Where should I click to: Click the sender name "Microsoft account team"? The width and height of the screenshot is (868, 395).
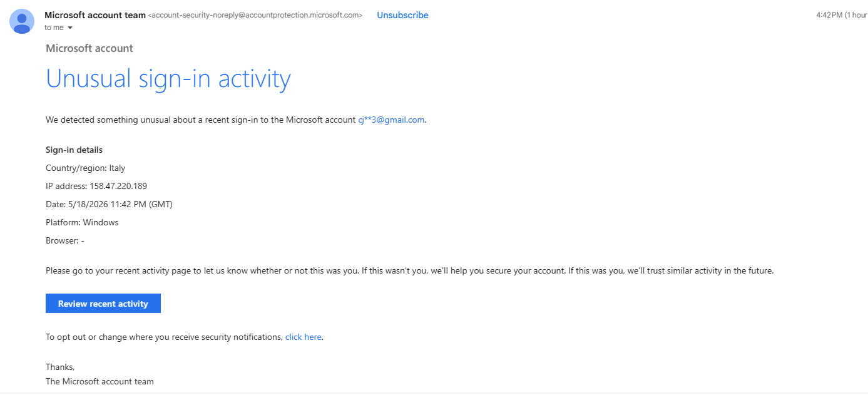click(95, 15)
